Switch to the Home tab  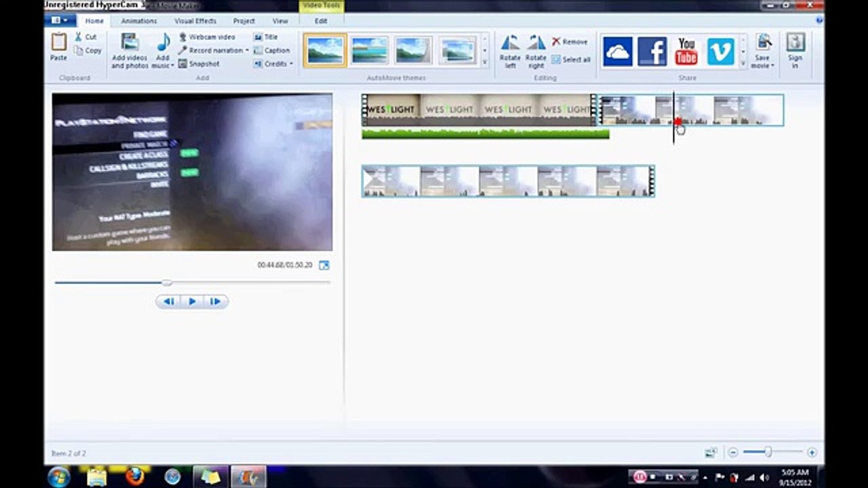[94, 21]
